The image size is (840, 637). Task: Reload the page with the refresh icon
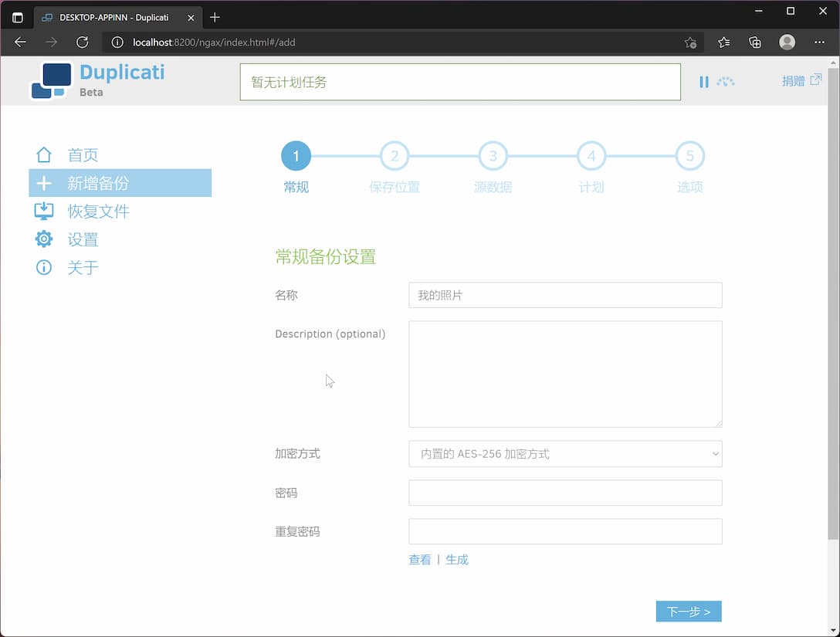[82, 42]
